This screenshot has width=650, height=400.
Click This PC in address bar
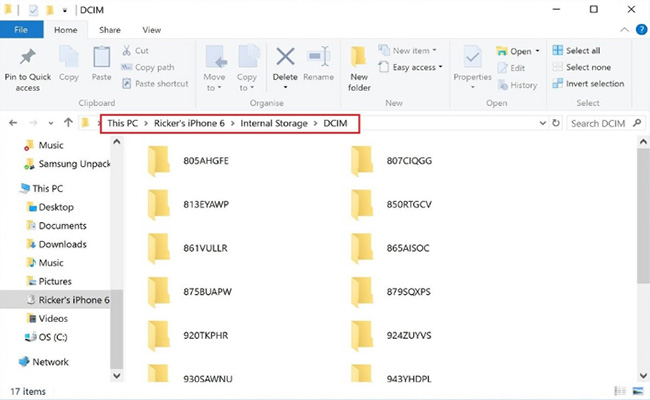pyautogui.click(x=122, y=124)
